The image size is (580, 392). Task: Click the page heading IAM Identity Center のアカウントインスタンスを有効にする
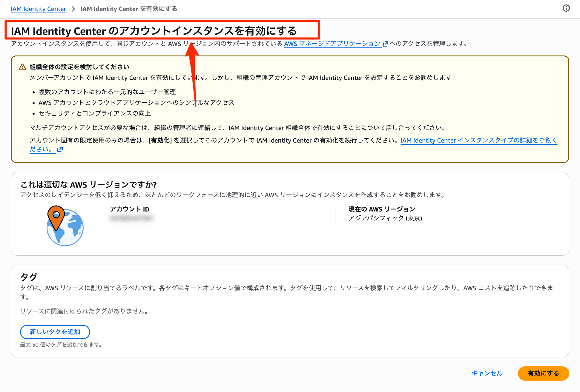(x=154, y=31)
